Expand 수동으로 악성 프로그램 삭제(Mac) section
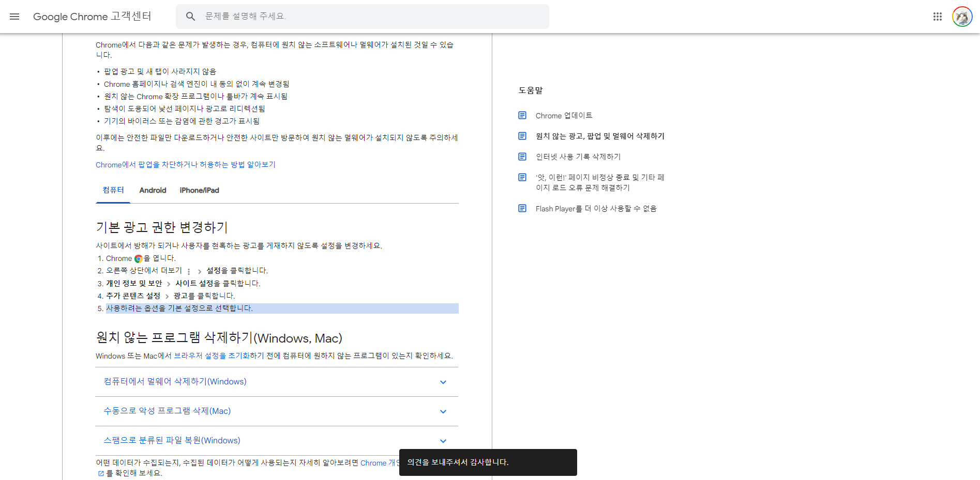The image size is (980, 480). pos(277,411)
